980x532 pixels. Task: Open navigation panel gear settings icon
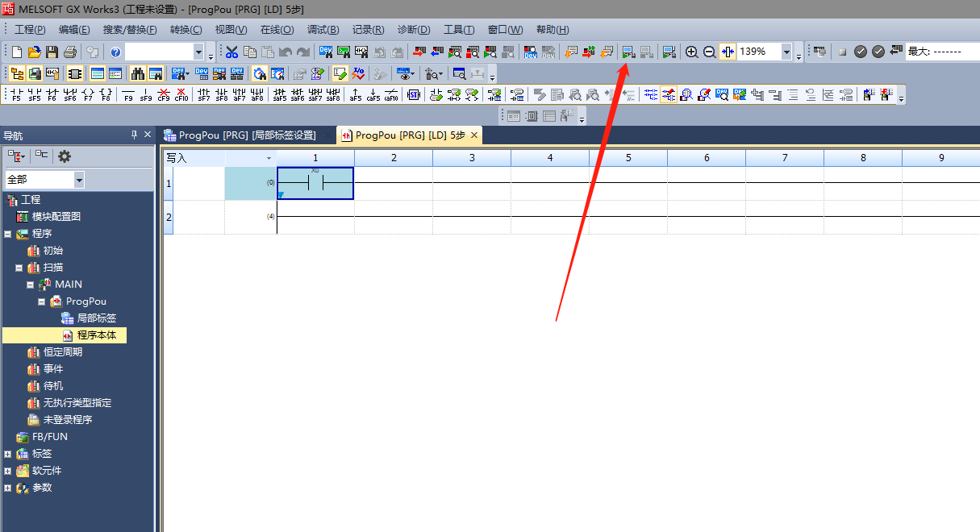(65, 156)
